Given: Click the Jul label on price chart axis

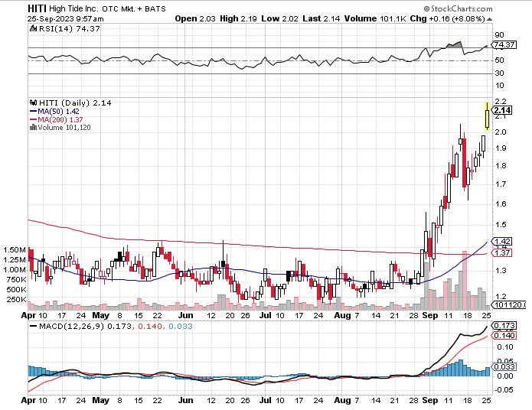Looking at the screenshot, I should click(266, 315).
